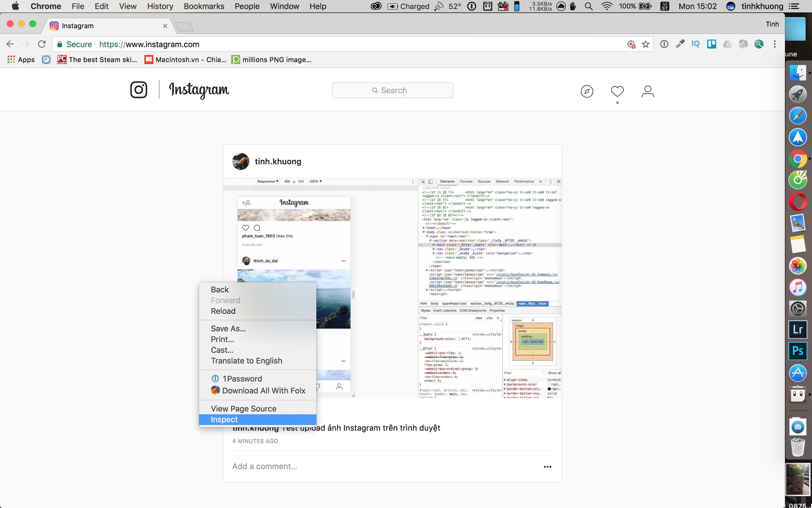Open The best Steam ski... bookmark
The height and width of the screenshot is (508, 812).
tap(97, 60)
